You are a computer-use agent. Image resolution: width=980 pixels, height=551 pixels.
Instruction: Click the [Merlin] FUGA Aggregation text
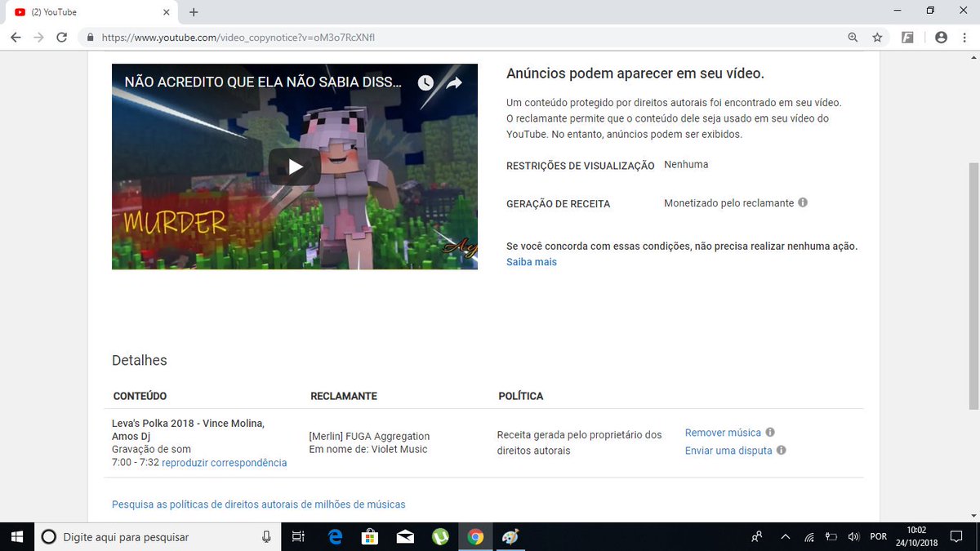pos(369,436)
